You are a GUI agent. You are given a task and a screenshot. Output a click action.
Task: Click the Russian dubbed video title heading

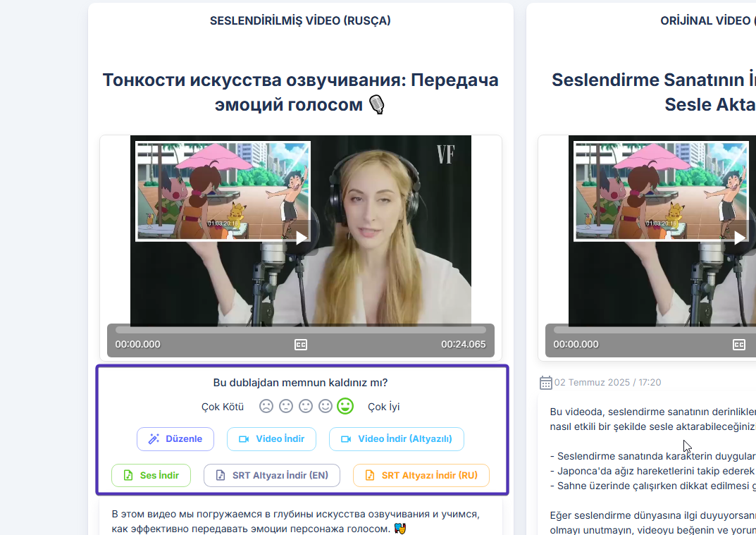(x=300, y=92)
